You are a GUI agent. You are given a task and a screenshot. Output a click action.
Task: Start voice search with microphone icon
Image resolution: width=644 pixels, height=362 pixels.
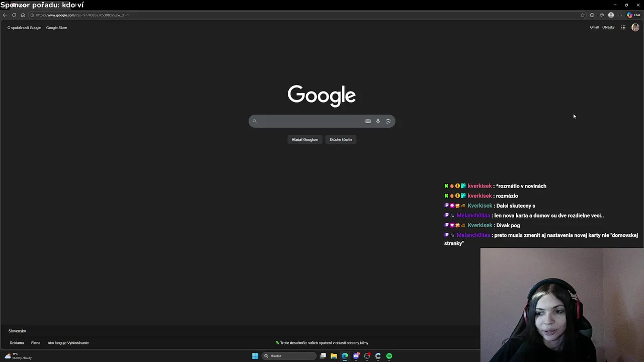(x=378, y=121)
